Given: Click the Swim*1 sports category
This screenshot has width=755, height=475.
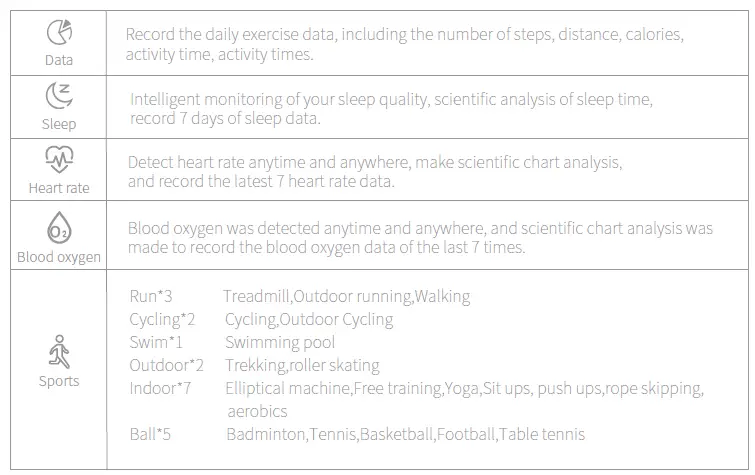Looking at the screenshot, I should pyautogui.click(x=156, y=342).
